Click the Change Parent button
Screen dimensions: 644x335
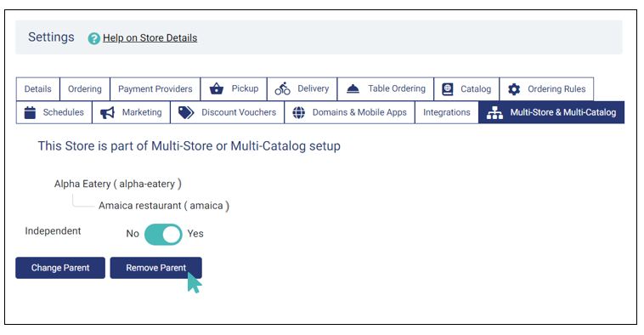pyautogui.click(x=60, y=268)
